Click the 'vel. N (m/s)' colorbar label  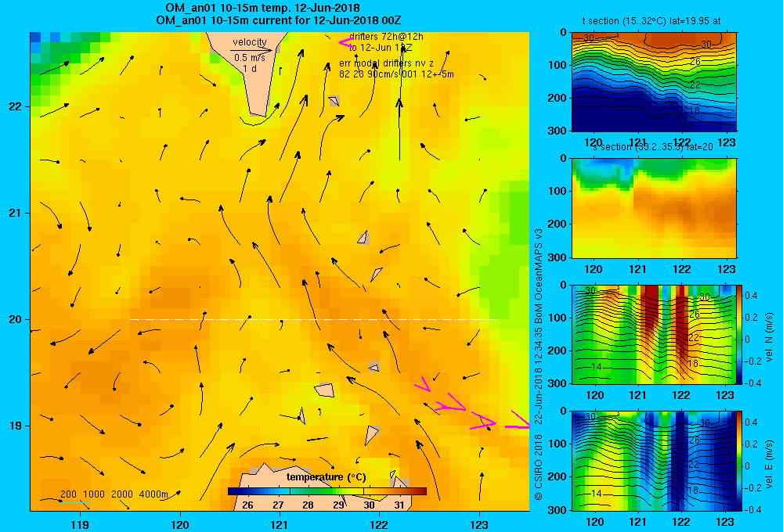coord(769,337)
